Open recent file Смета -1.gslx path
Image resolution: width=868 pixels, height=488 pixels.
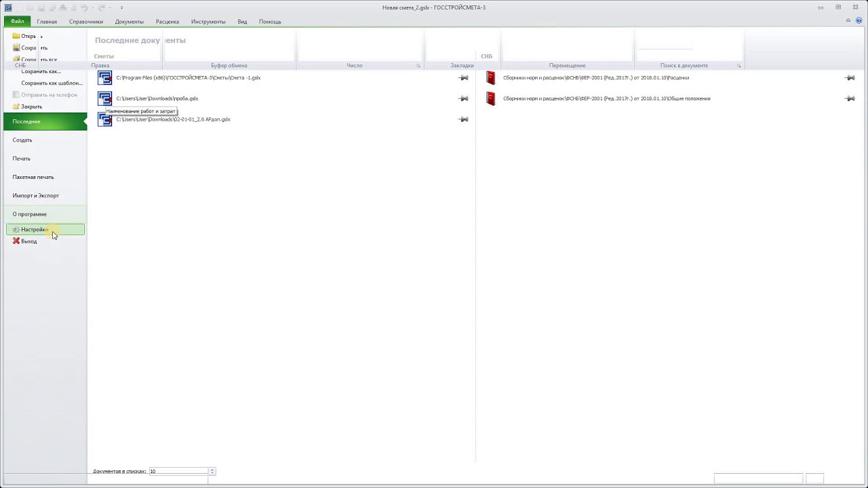(x=189, y=78)
